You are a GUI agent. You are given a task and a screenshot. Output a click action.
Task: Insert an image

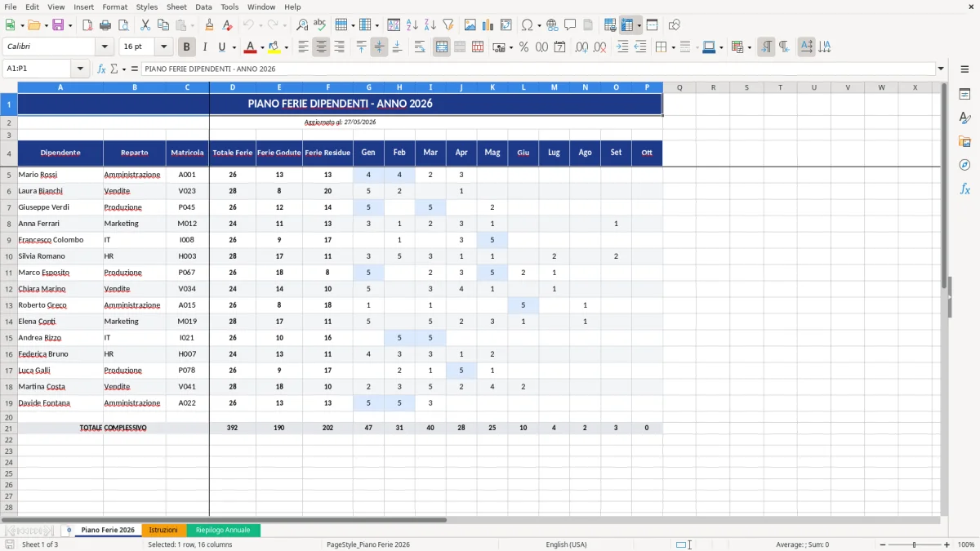pos(470,25)
